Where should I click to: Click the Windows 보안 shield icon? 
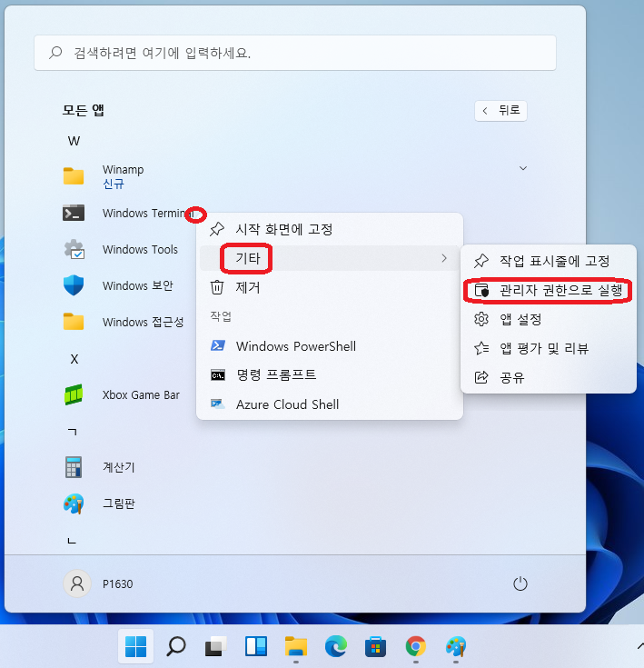pyautogui.click(x=74, y=285)
